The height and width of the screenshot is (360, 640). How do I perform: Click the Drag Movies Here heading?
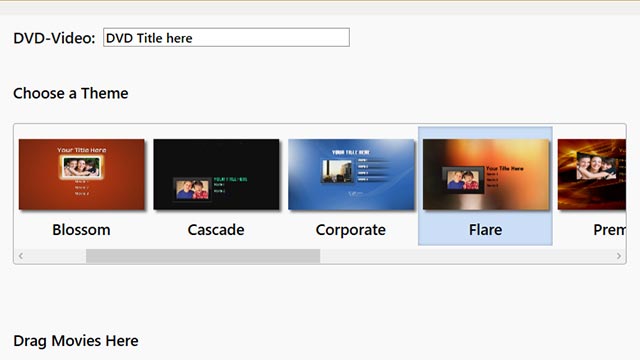(76, 341)
